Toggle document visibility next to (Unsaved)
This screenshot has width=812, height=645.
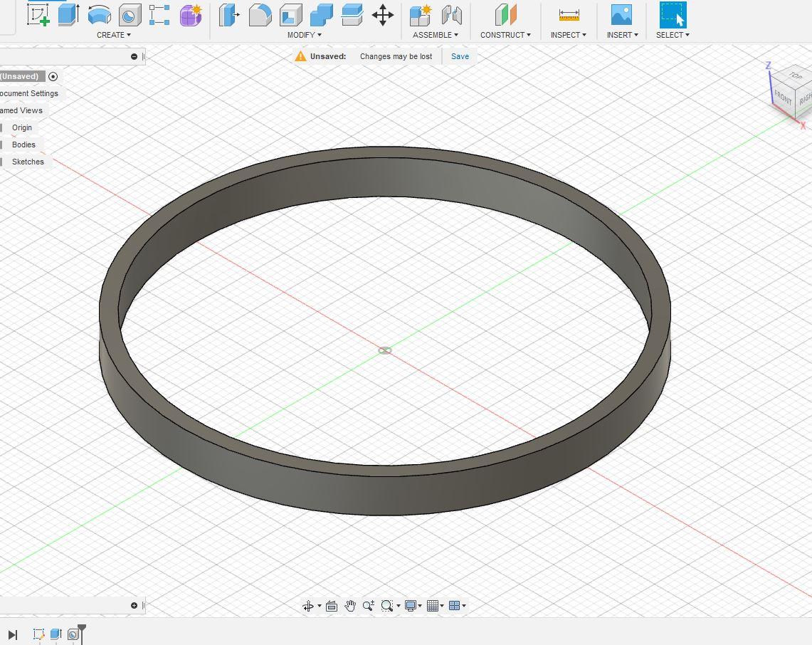(53, 76)
